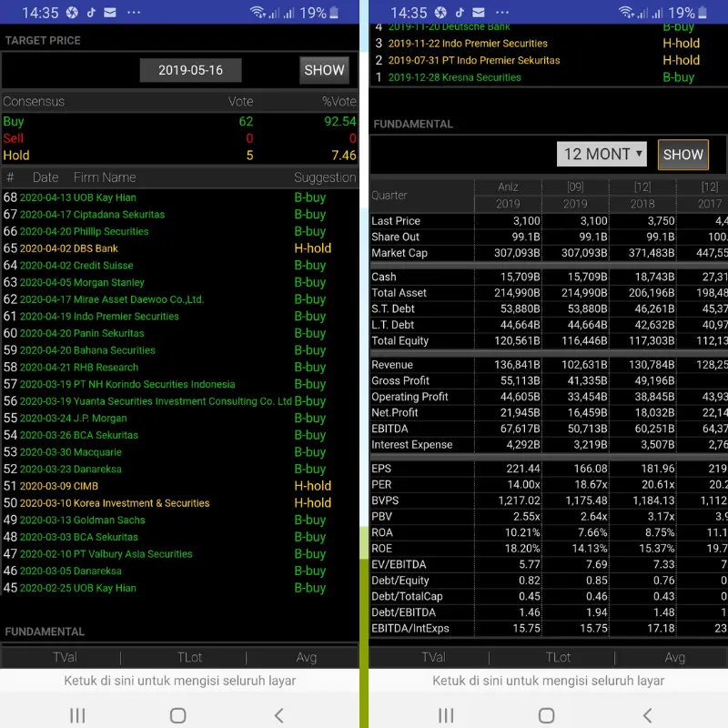
Task: Open the 12 MONT period dropdown
Action: [601, 154]
